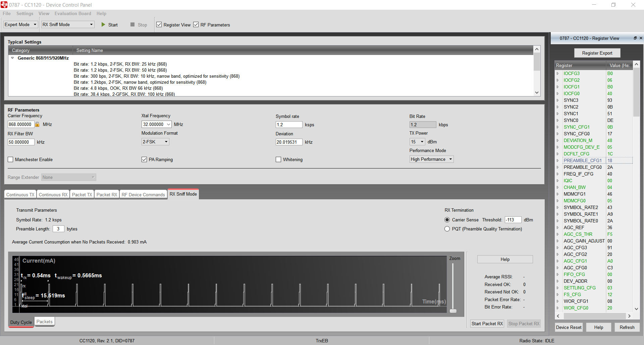This screenshot has height=345, width=644.
Task: Click Help button in Register View panel
Action: click(x=598, y=327)
